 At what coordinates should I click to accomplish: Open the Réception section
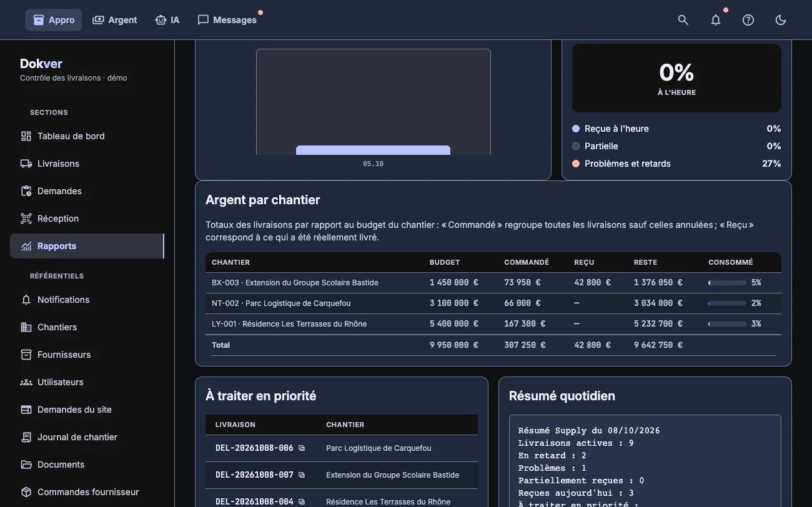tap(87, 219)
